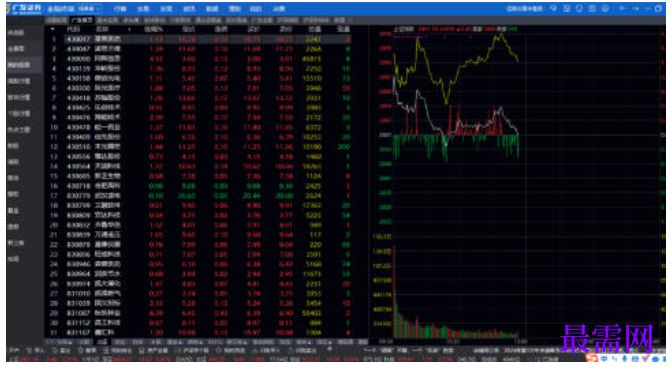The width and height of the screenshot is (672, 370).
Task: Select stock code 830839 in row 21
Action: coord(78,235)
